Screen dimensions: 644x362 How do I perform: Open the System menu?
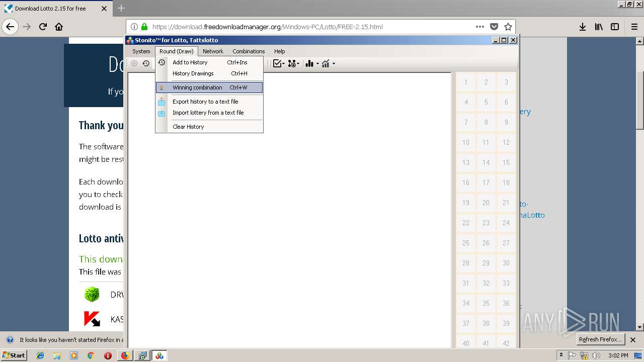coord(141,51)
